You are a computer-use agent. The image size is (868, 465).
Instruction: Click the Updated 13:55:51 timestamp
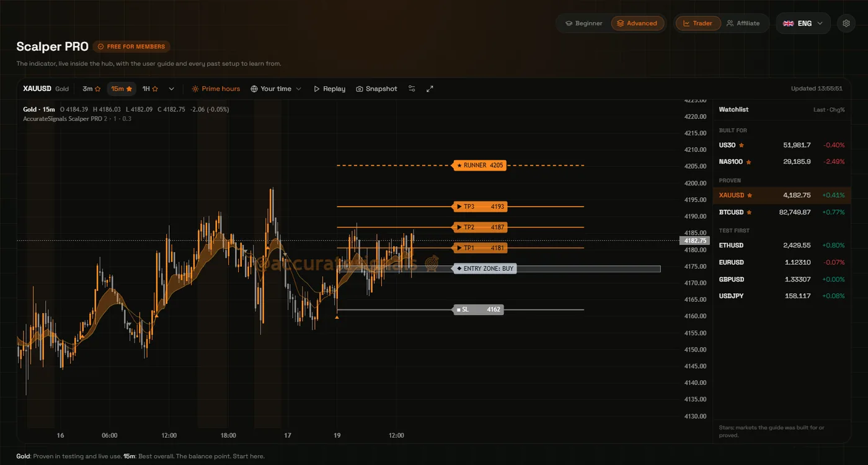coord(817,89)
